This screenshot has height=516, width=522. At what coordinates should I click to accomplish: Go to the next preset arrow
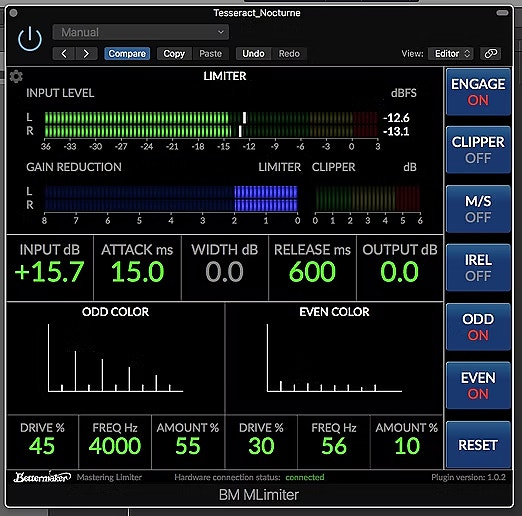(x=86, y=54)
